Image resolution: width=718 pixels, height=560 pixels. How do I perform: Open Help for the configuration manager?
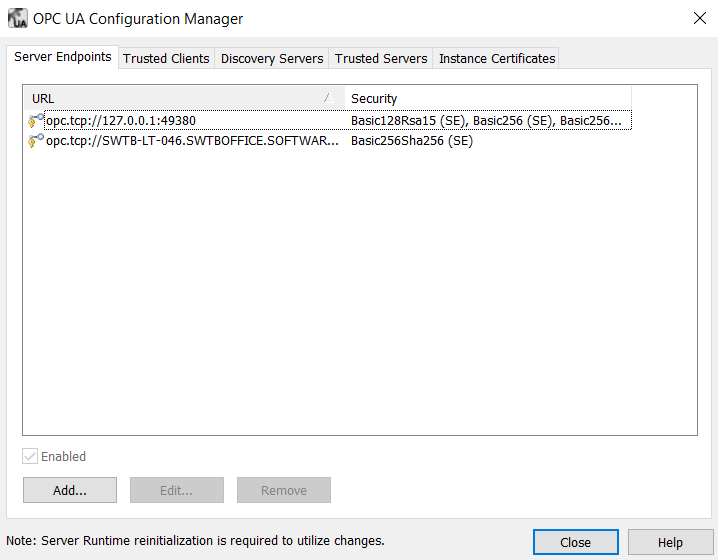click(670, 542)
